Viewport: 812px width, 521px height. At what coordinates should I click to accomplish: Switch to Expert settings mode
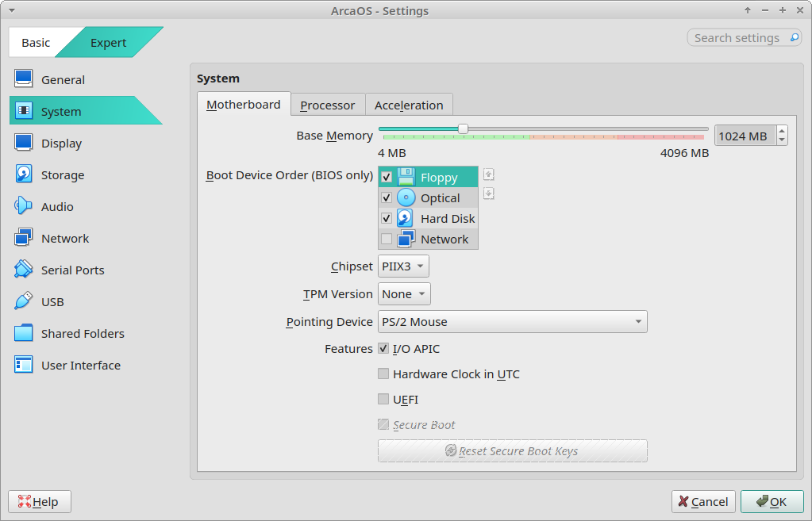click(108, 42)
